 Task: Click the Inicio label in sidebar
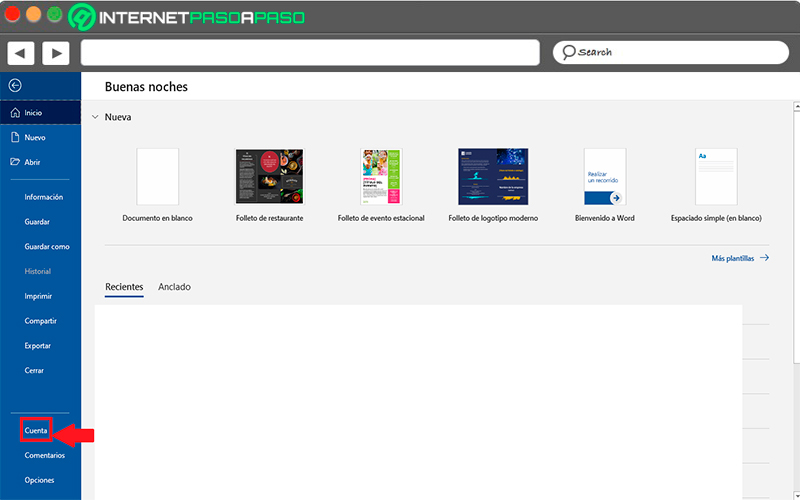click(33, 113)
